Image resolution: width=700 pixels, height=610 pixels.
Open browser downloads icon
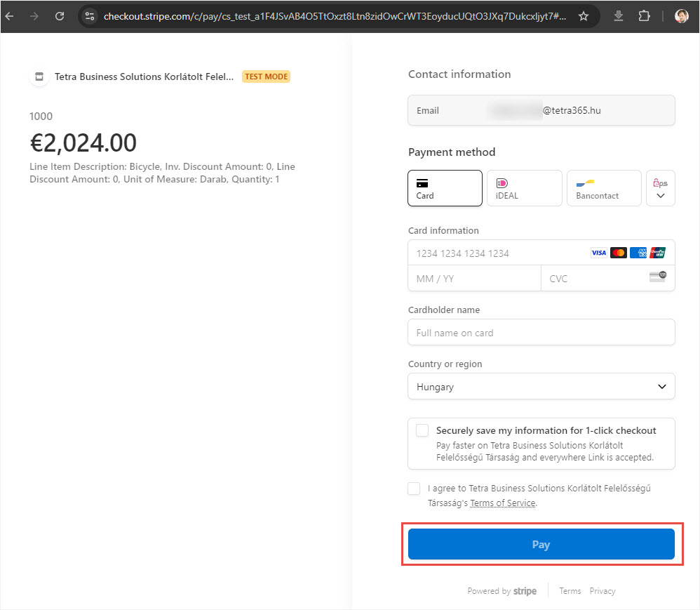pyautogui.click(x=619, y=15)
